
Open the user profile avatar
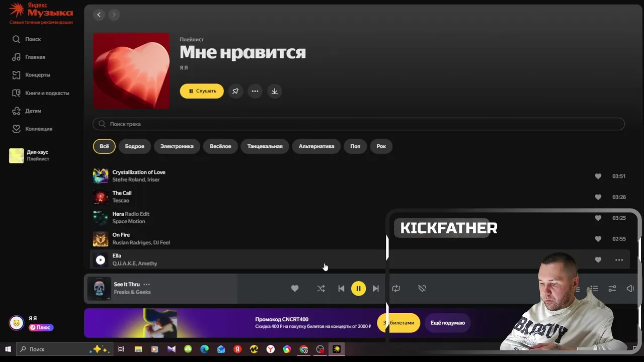[x=17, y=323]
